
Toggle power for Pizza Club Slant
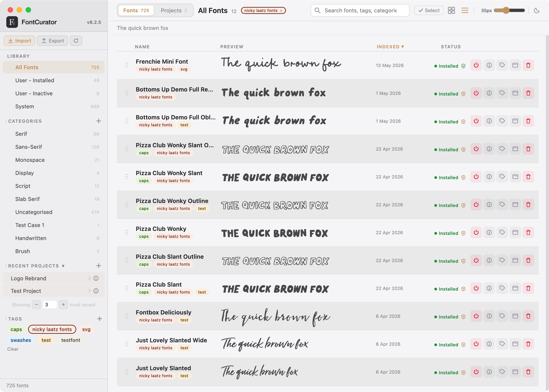[476, 288]
